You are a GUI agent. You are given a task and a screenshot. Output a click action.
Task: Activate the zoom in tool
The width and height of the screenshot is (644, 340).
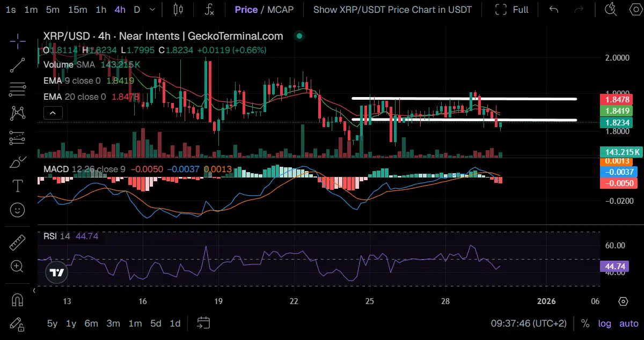pyautogui.click(x=18, y=267)
